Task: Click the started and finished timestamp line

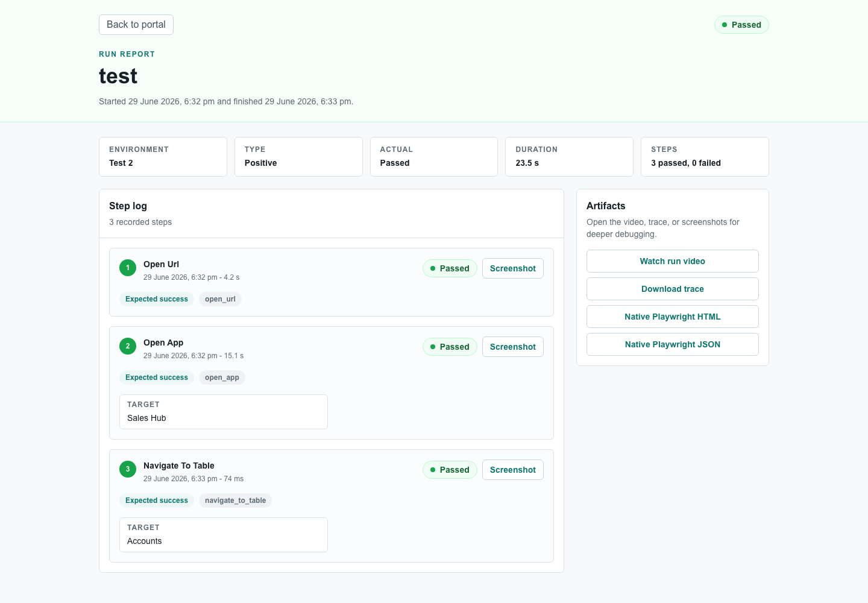Action: (226, 101)
